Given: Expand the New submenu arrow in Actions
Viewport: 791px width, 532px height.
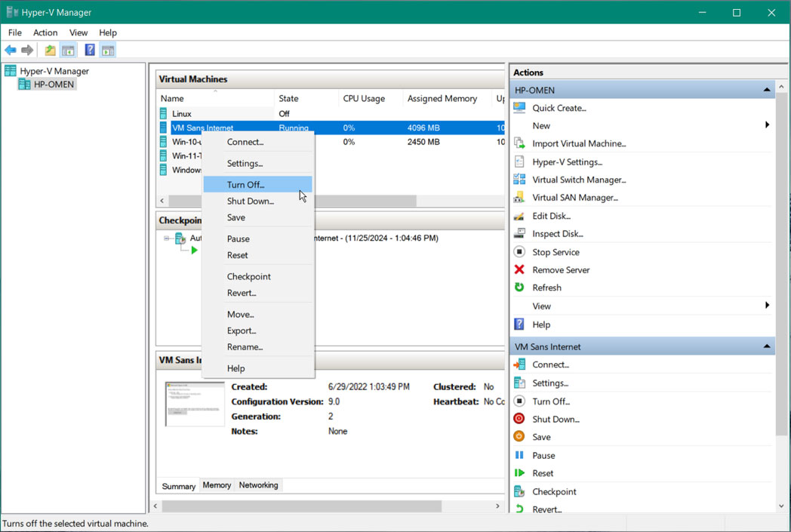Looking at the screenshot, I should pos(768,125).
